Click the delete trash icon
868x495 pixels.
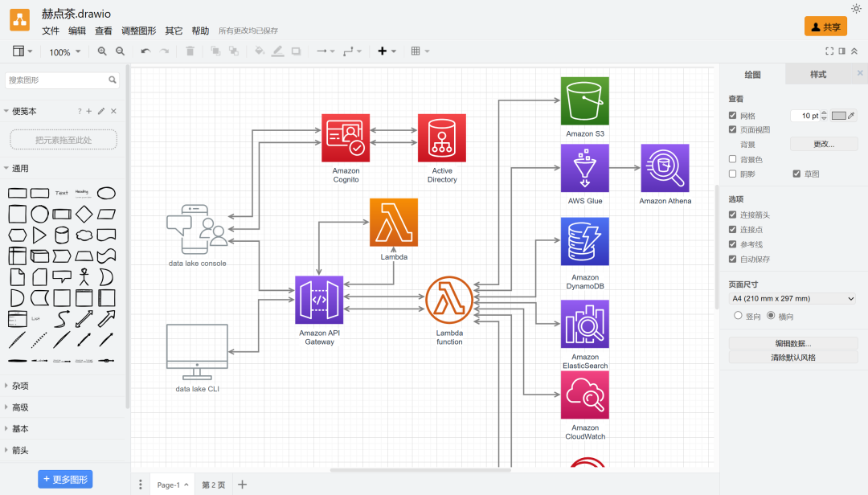[190, 51]
